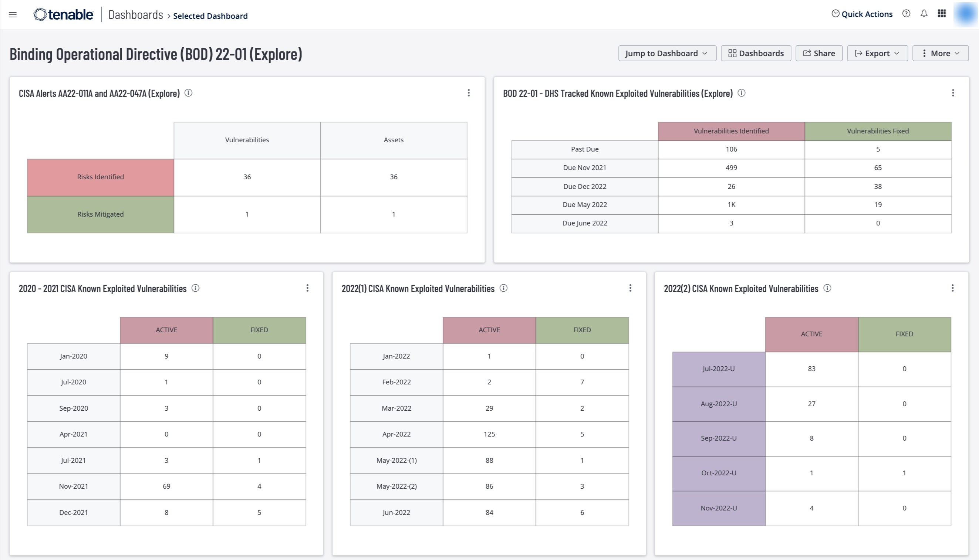Open the help question mark icon

click(906, 14)
